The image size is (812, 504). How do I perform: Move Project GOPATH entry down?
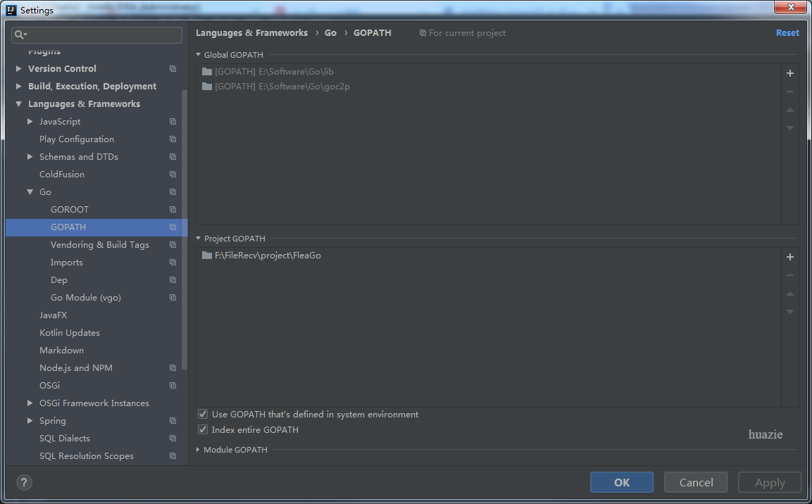click(x=789, y=312)
